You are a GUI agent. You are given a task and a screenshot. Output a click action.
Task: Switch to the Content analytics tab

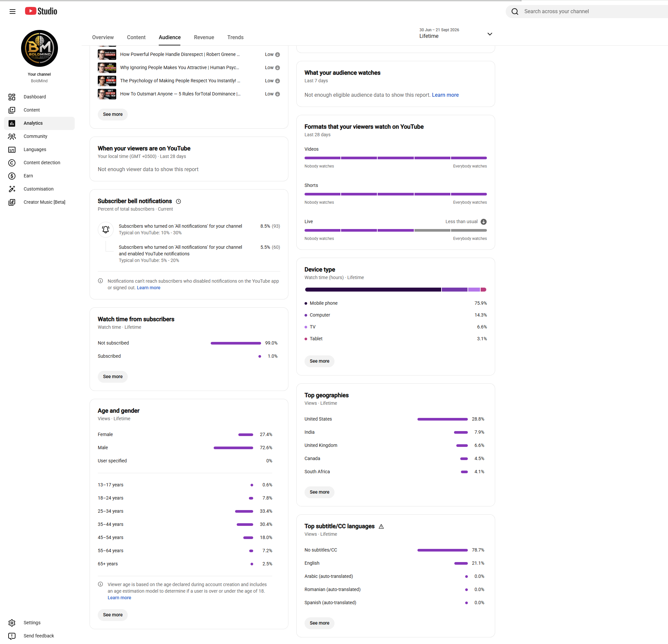(x=136, y=38)
